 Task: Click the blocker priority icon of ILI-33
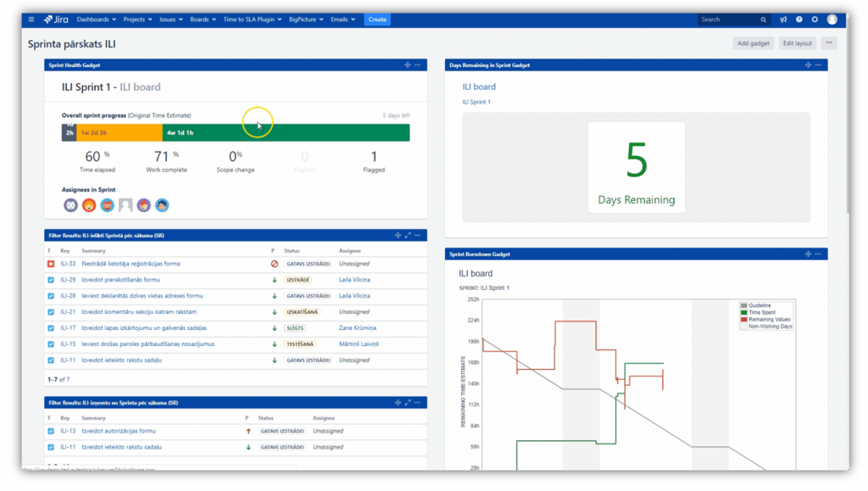point(275,264)
